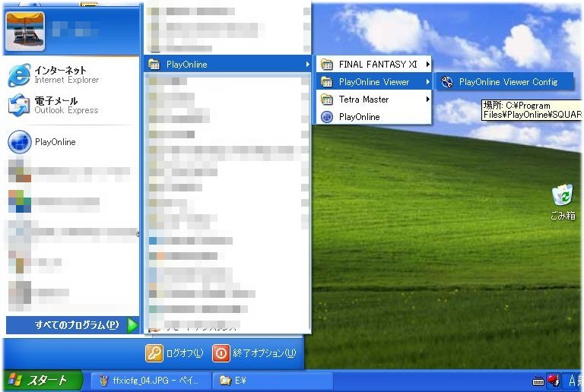Switch to the E:¥ folder taskbar window
Screen dimensions: 584x392
click(x=272, y=381)
